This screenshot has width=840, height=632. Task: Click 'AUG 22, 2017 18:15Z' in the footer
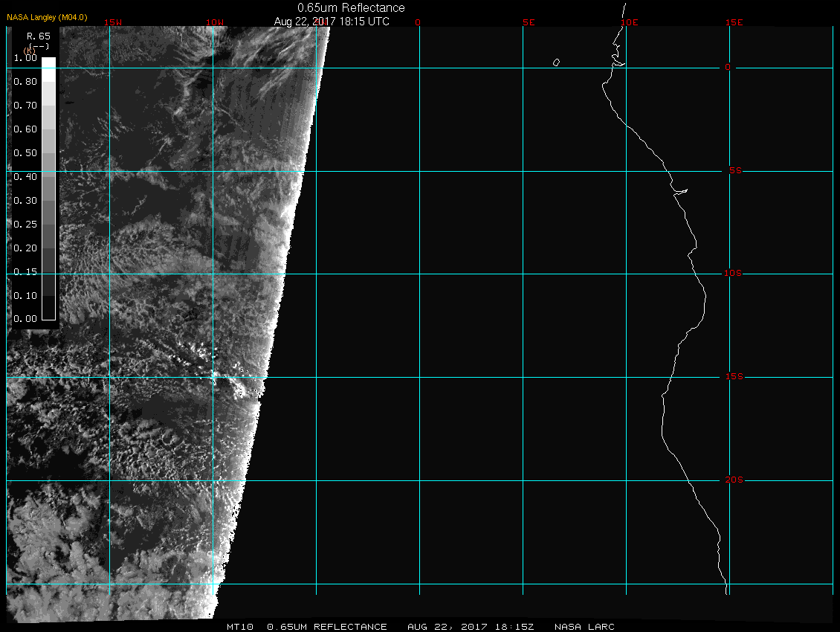[x=471, y=627]
